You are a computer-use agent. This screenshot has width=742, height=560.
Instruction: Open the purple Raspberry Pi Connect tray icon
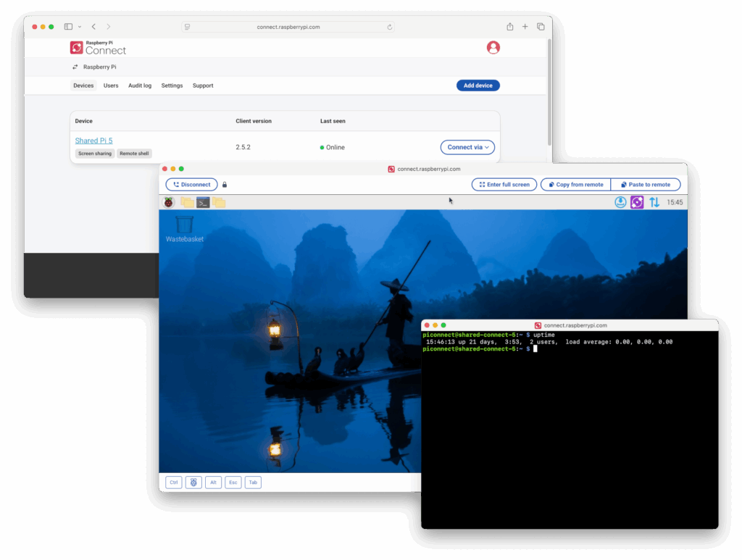637,202
